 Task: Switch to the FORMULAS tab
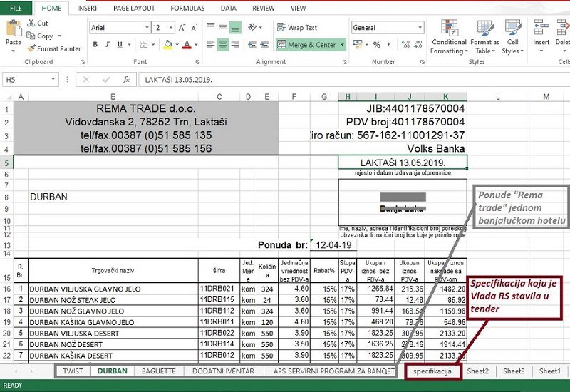click(x=187, y=8)
